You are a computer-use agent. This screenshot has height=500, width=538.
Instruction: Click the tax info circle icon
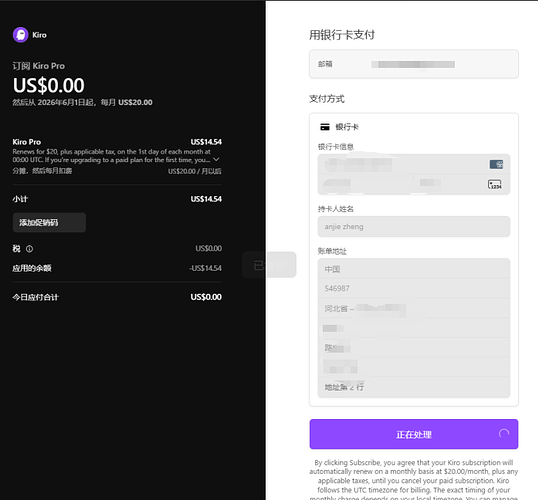point(30,249)
